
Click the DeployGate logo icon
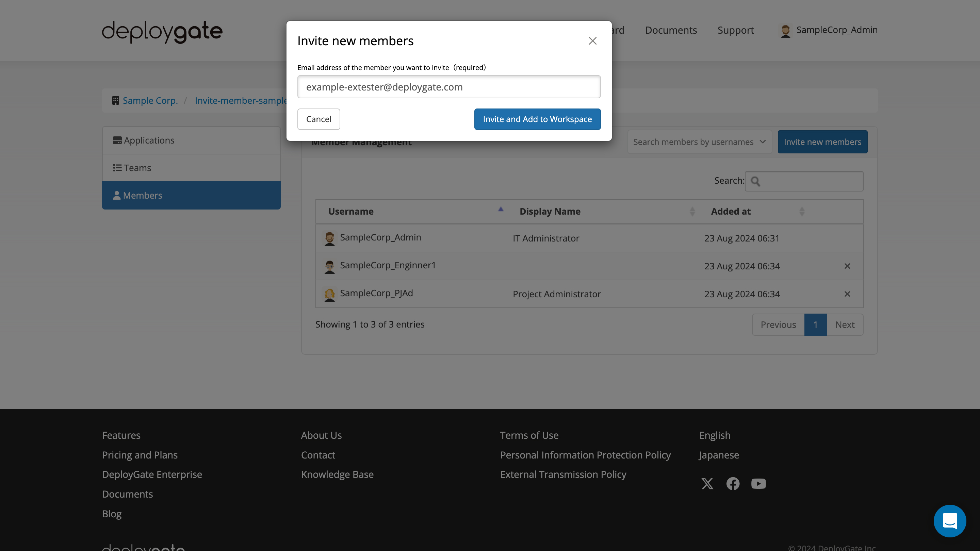[162, 30]
